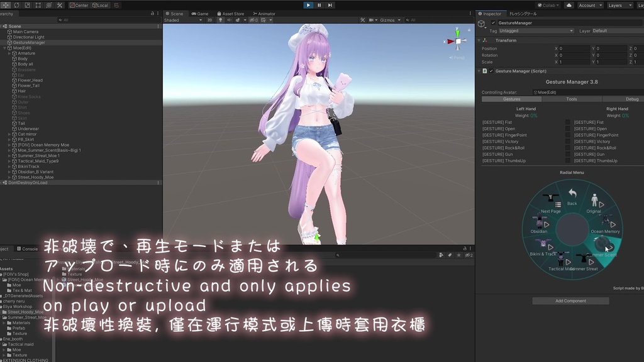
Task: Switch to the Asset Store tab
Action: (230, 14)
